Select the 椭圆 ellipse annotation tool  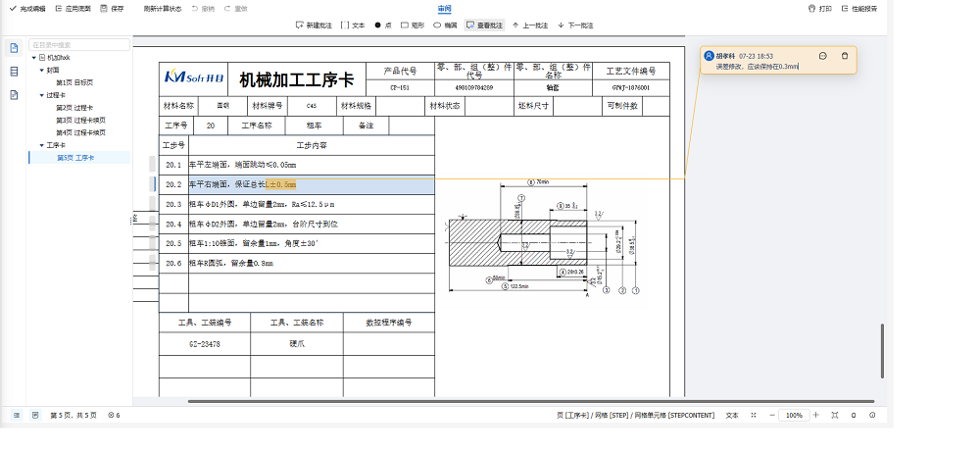[x=446, y=25]
